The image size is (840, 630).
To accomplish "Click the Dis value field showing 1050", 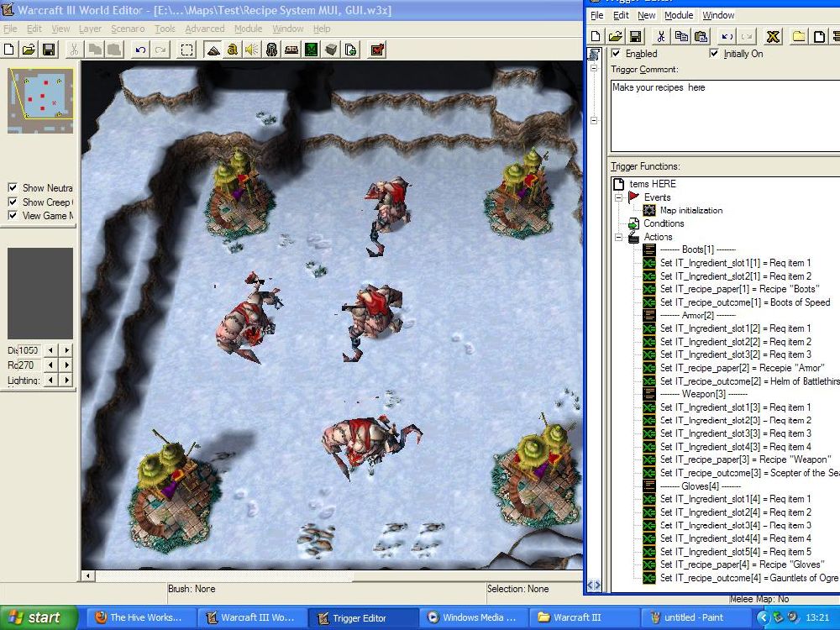I will pos(29,350).
